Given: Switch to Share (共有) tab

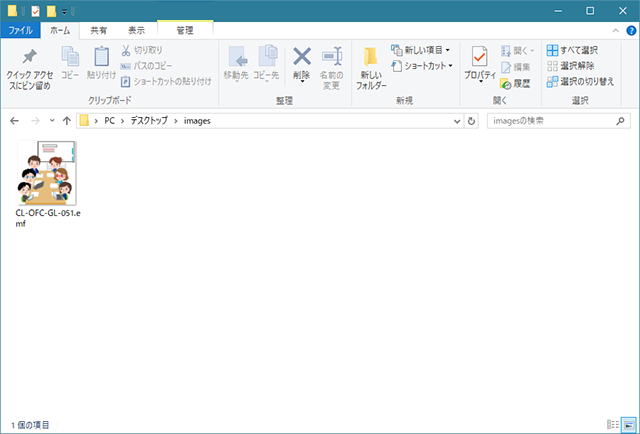Looking at the screenshot, I should tap(98, 31).
